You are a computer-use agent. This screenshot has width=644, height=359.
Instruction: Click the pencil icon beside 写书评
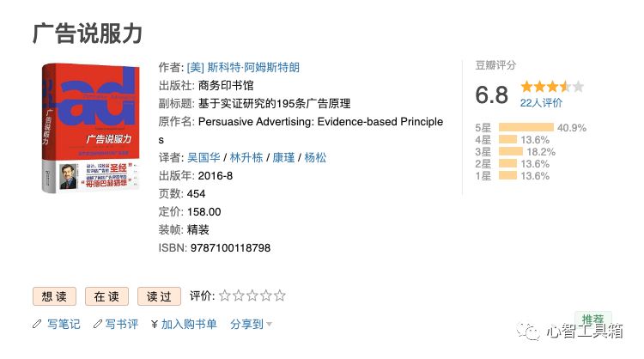[96, 325]
